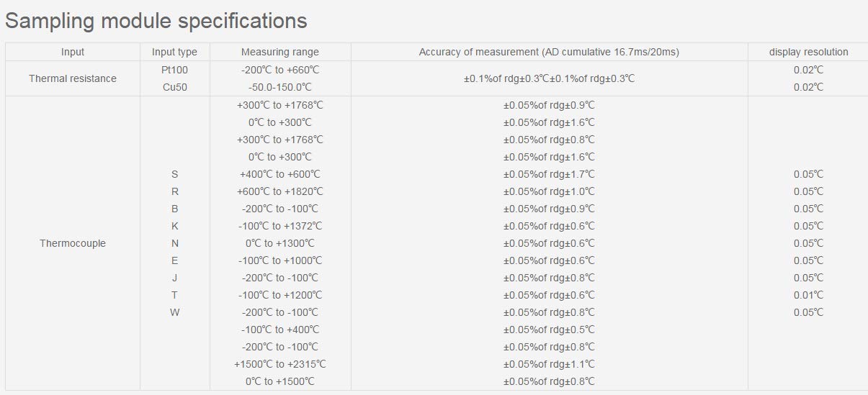Select the 'Input' column header
Image resolution: width=868 pixels, height=395 pixels.
click(73, 52)
